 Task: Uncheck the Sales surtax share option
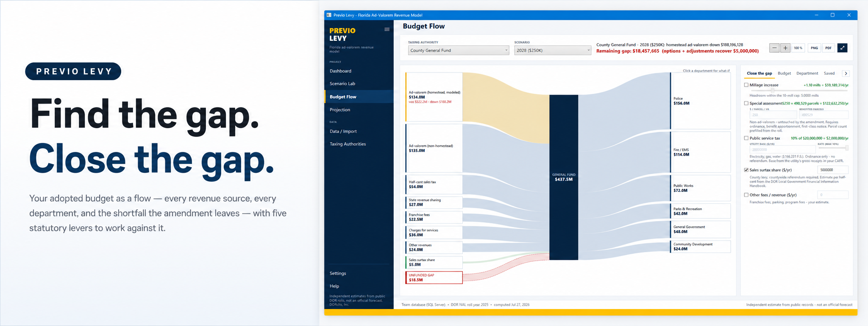746,170
